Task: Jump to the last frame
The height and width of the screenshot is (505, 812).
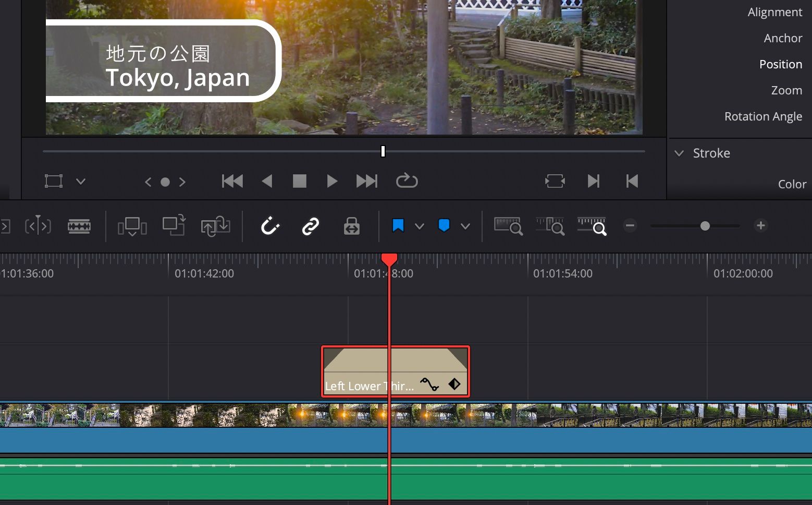Action: 366,182
